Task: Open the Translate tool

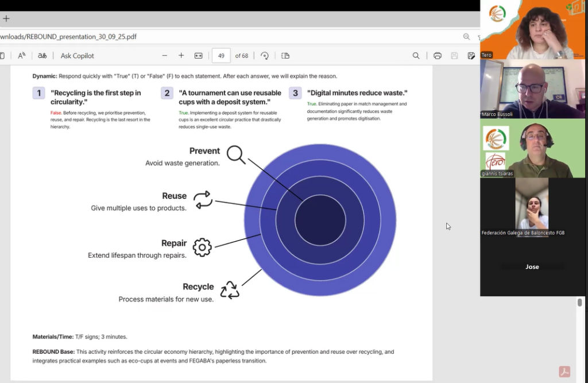Action: coord(42,56)
